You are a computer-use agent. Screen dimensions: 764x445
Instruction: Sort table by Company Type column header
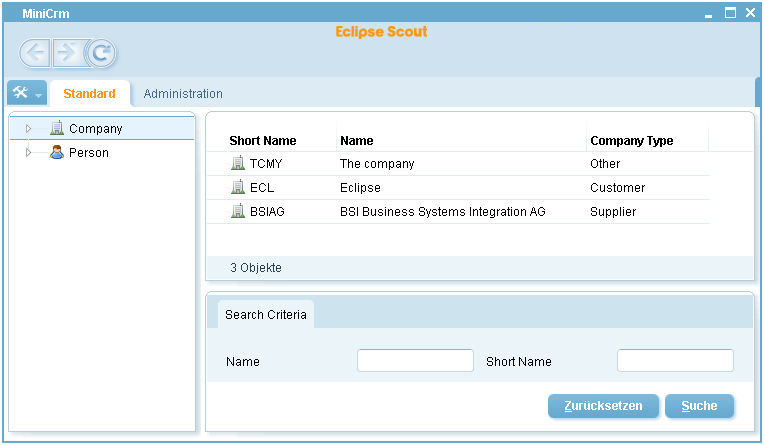(x=631, y=140)
